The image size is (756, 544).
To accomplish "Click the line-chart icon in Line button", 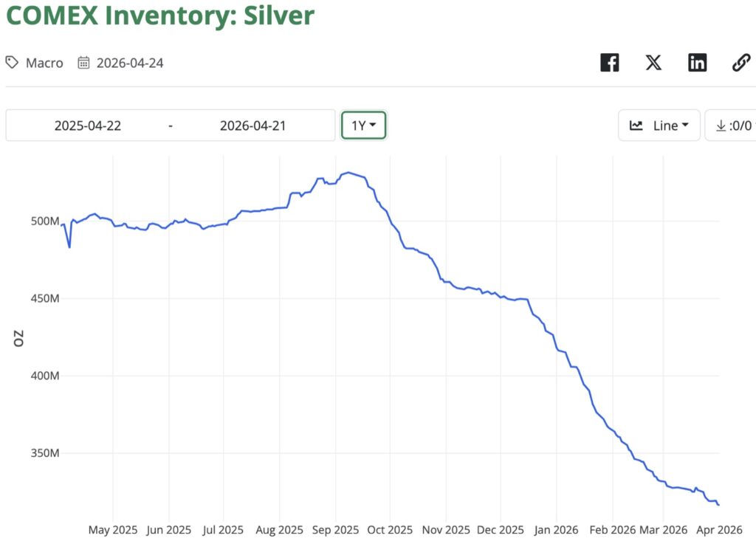I will (636, 125).
